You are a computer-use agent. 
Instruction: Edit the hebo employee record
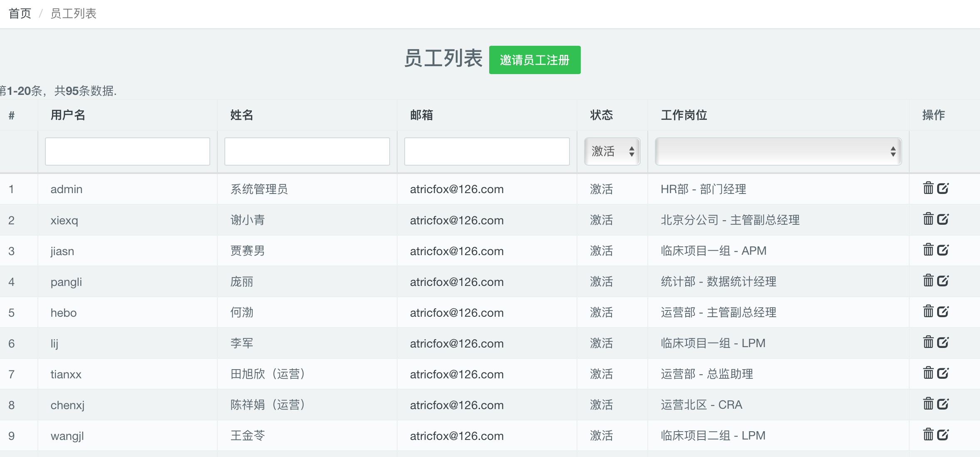point(943,311)
